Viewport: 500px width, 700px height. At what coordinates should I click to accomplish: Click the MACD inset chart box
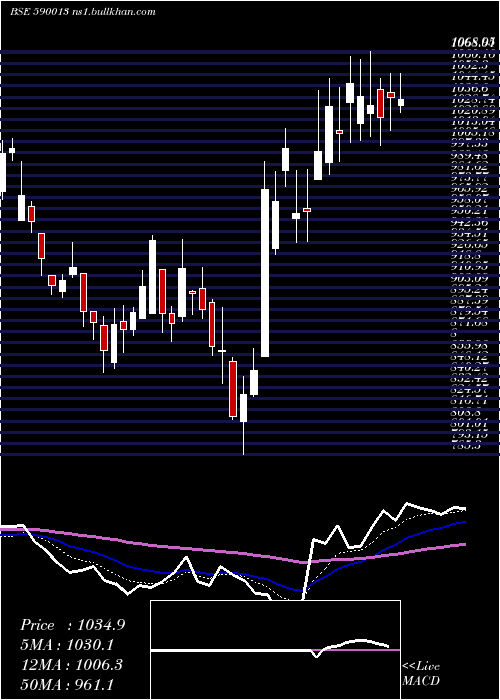(x=275, y=650)
